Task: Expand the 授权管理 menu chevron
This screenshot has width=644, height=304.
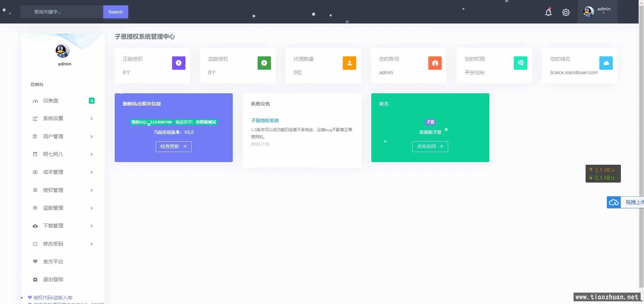Action: coord(92,190)
